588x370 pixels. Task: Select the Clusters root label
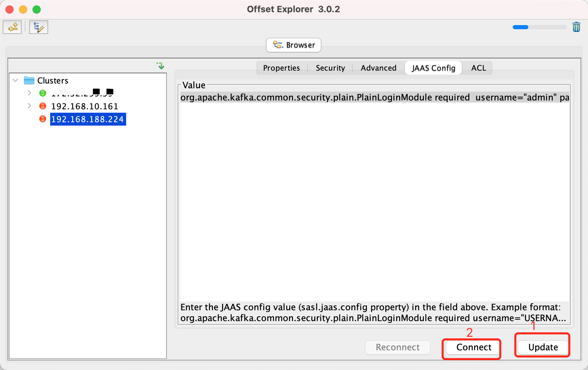coord(53,80)
